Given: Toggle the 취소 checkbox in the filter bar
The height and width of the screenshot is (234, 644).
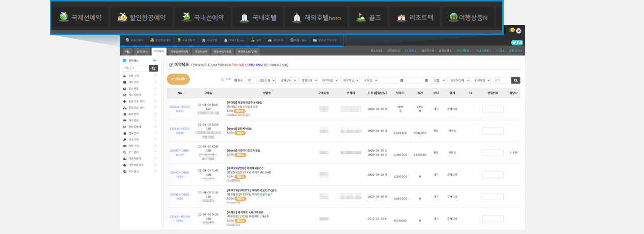Looking at the screenshot, I should [x=222, y=80].
